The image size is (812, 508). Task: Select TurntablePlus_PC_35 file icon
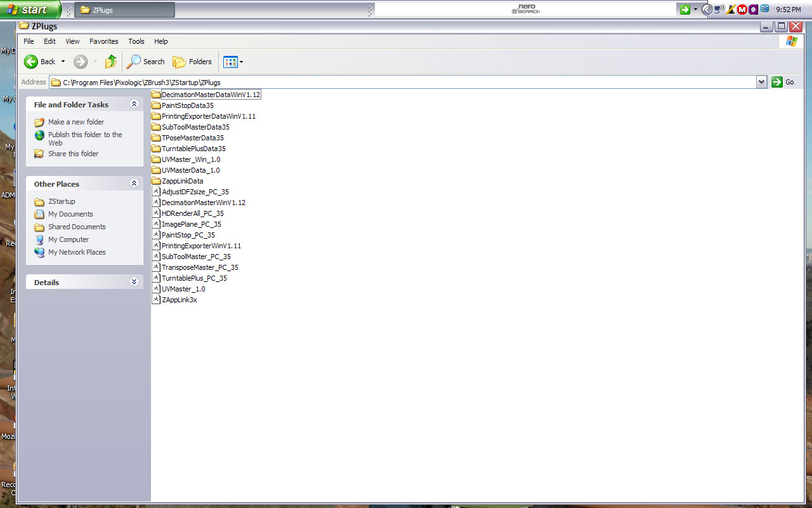pyautogui.click(x=156, y=278)
